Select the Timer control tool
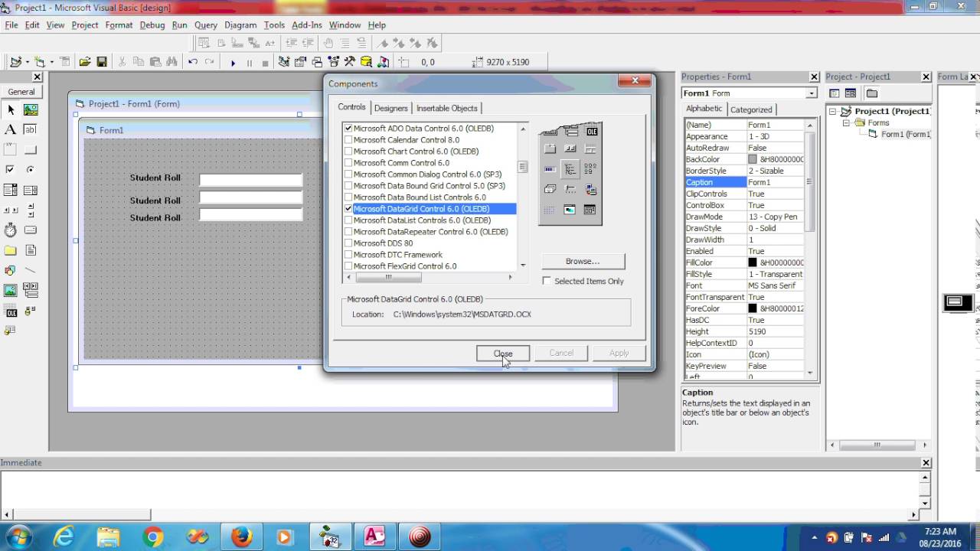The image size is (980, 551). (x=11, y=230)
